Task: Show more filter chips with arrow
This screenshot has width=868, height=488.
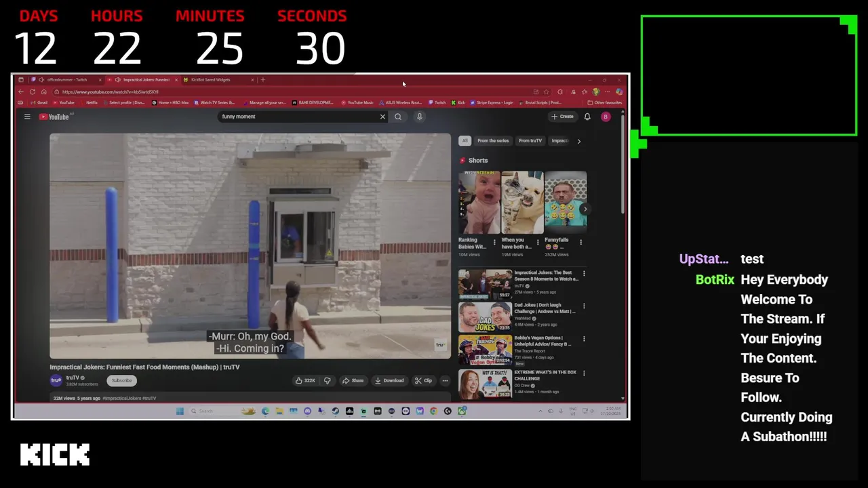Action: point(578,141)
